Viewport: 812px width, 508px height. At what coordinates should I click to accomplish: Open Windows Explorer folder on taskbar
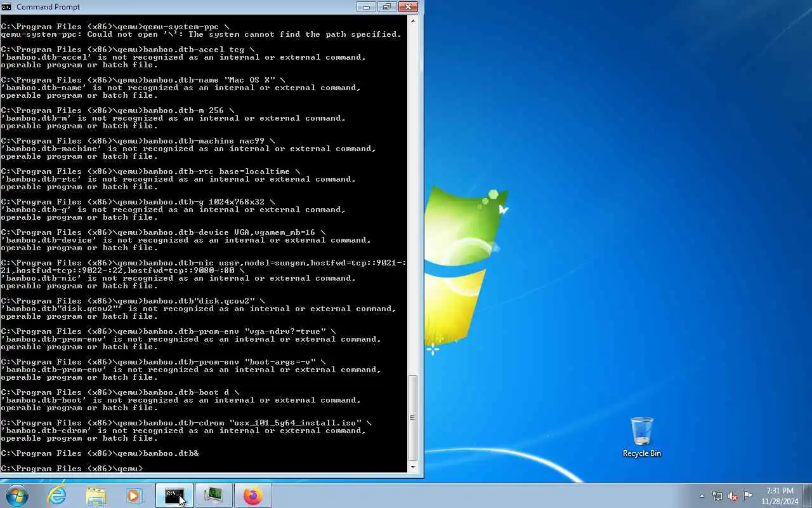pos(96,495)
